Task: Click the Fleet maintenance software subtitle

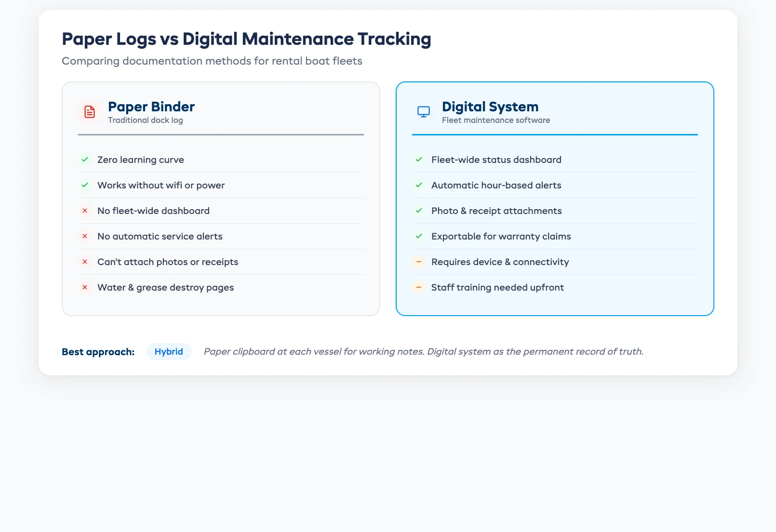Action: pyautogui.click(x=496, y=120)
